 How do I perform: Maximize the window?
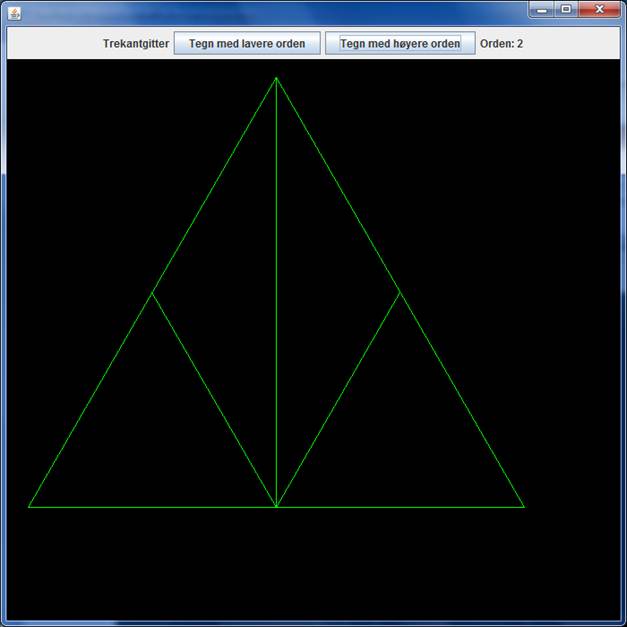point(566,10)
